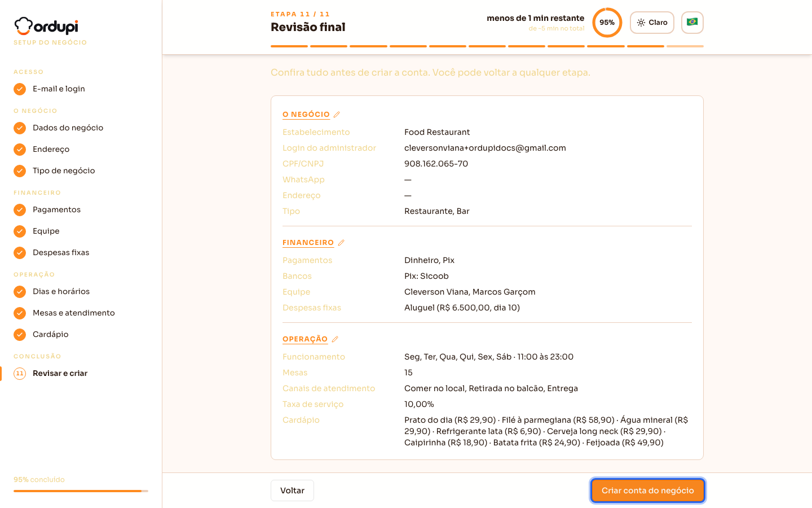Image resolution: width=812 pixels, height=508 pixels.
Task: Click the O NEGÓCIO section heading link
Action: click(x=306, y=115)
